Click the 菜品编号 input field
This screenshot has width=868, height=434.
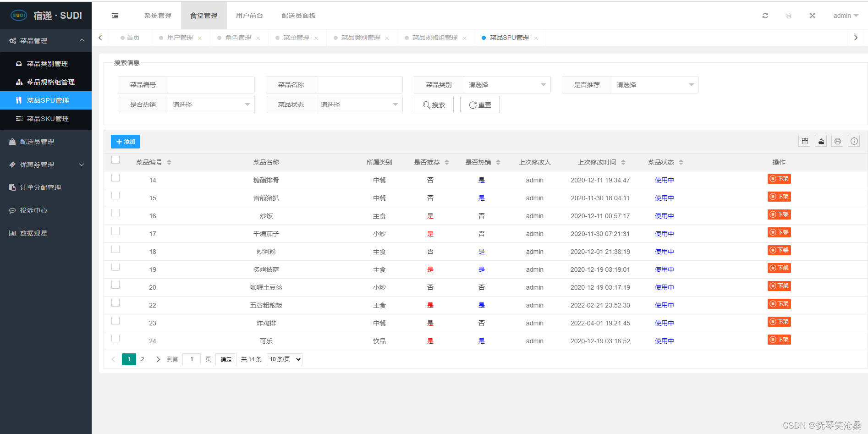click(211, 85)
